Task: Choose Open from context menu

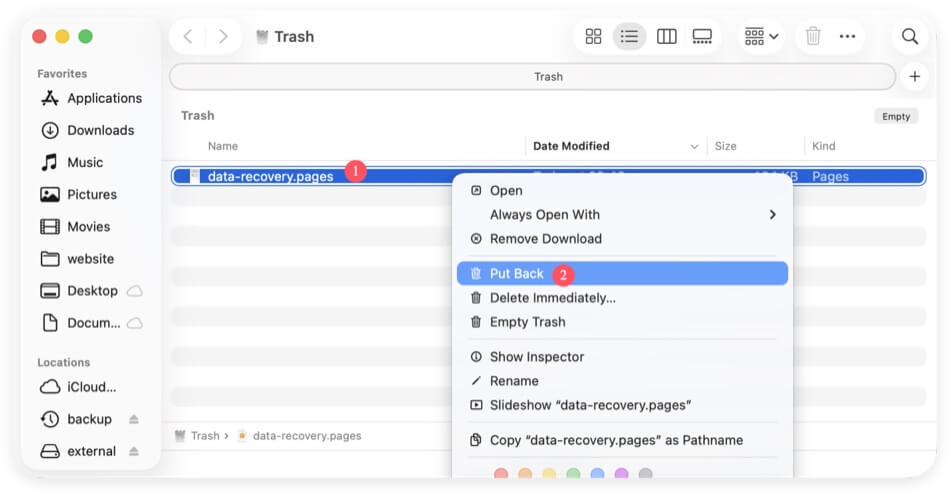Action: [x=623, y=190]
